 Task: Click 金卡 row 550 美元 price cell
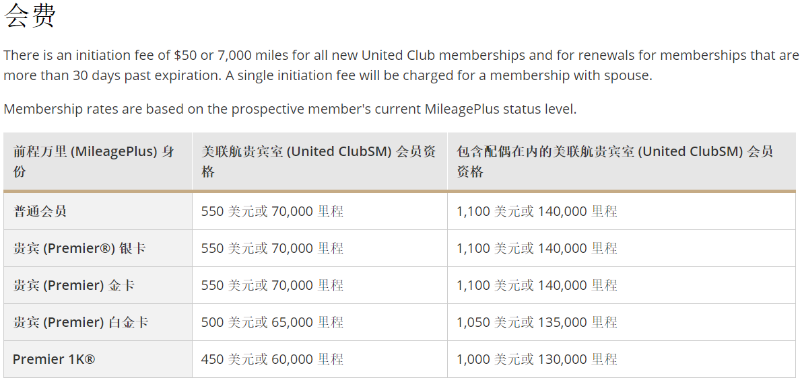pos(320,285)
